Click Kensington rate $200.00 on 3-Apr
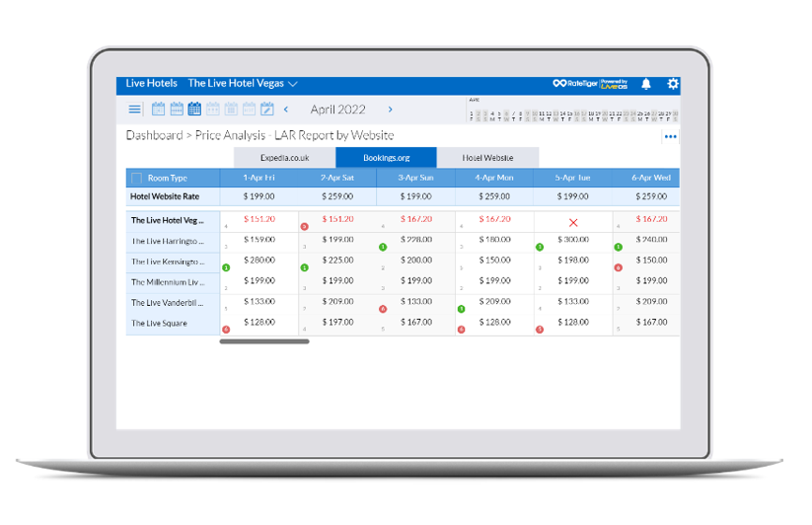Image resolution: width=812 pixels, height=525 pixels. tap(416, 260)
